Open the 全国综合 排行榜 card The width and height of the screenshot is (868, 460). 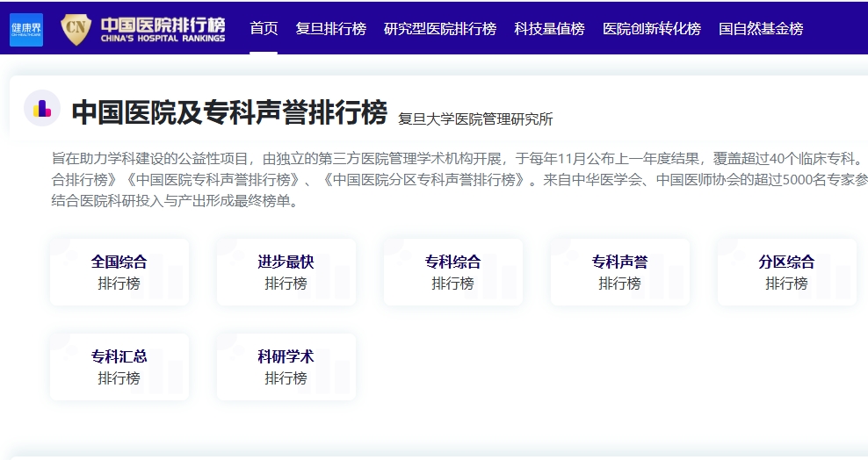(119, 272)
